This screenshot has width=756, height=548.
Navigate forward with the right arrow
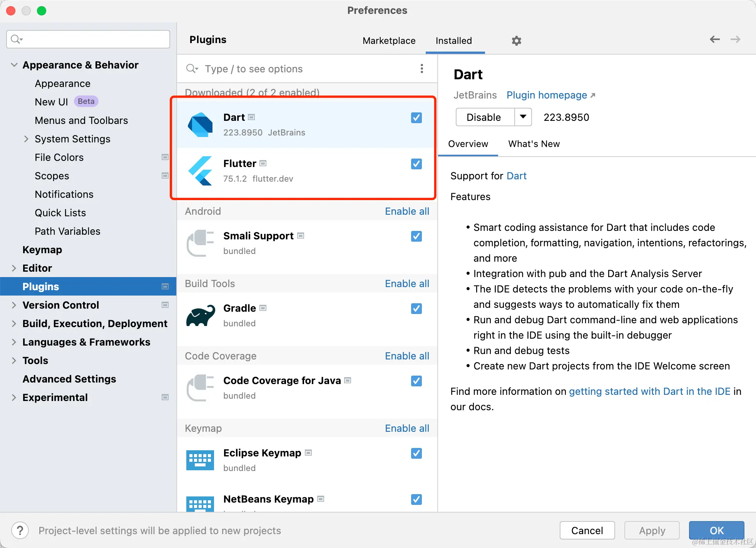click(736, 39)
